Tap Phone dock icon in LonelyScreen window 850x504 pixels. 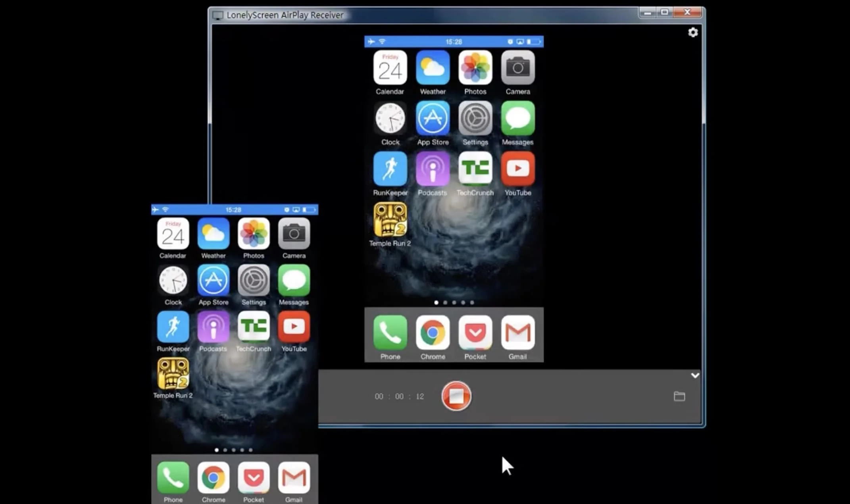[390, 333]
